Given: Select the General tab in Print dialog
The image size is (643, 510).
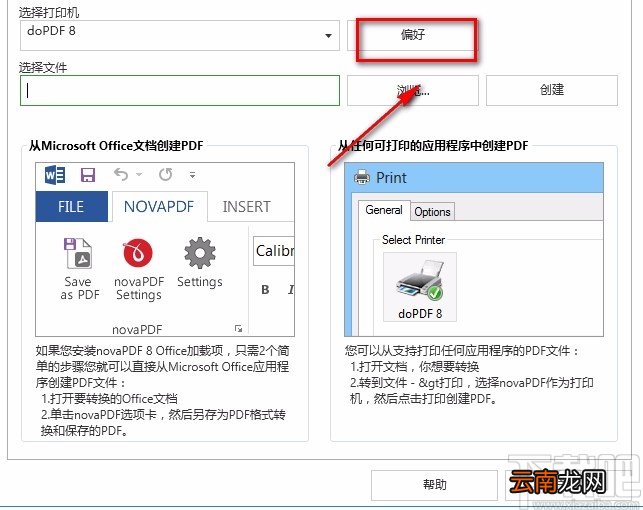Looking at the screenshot, I should click(x=384, y=210).
